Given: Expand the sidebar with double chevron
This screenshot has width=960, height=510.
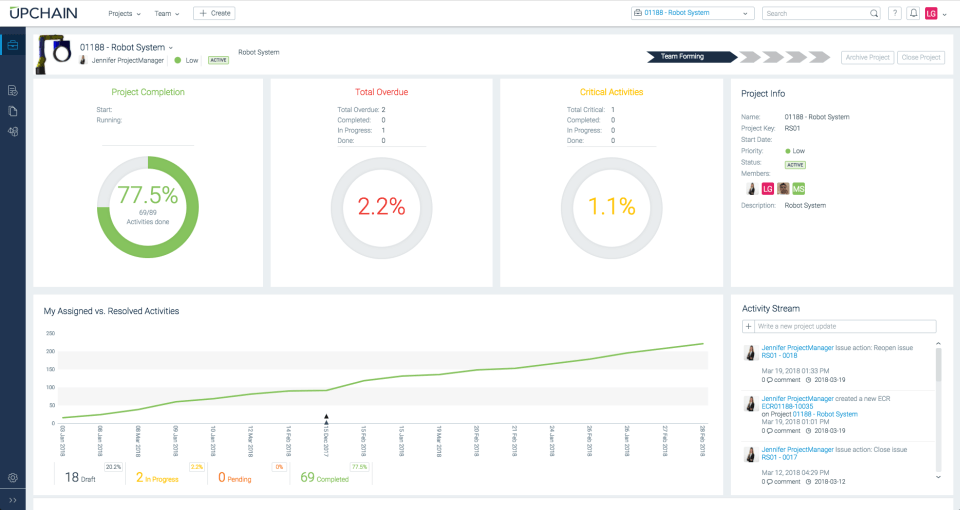Looking at the screenshot, I should tap(13, 500).
